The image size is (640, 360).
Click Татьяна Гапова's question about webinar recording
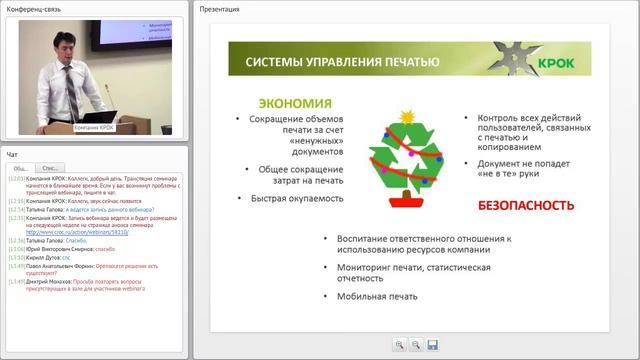point(81,209)
